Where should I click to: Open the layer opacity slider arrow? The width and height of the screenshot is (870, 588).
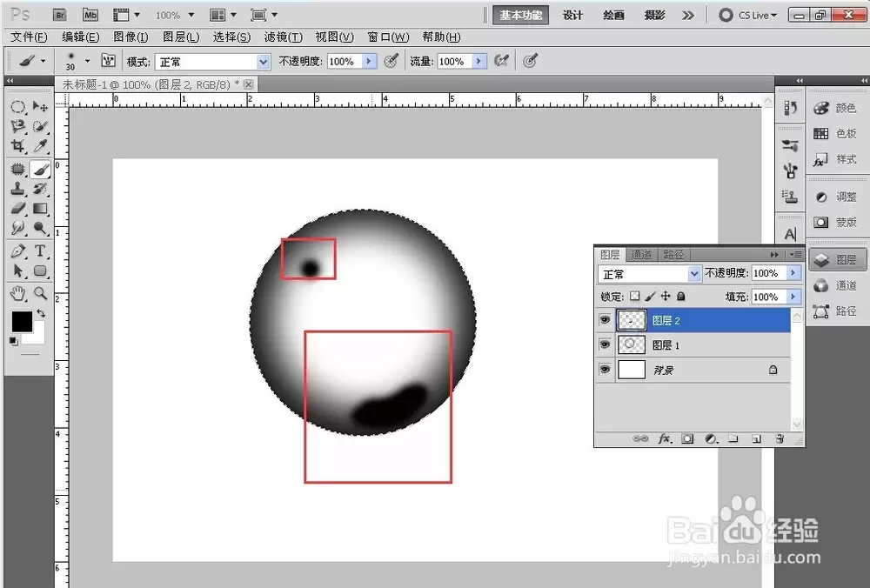click(793, 272)
